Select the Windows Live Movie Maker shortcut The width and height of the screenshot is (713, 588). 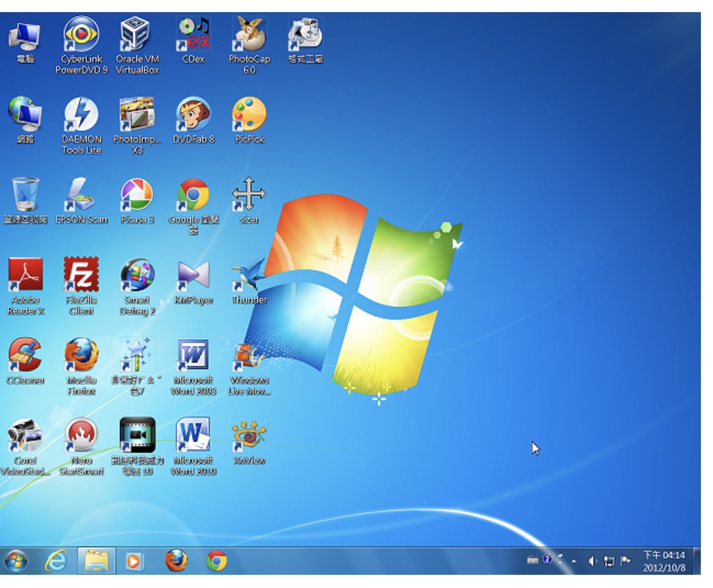(x=250, y=367)
